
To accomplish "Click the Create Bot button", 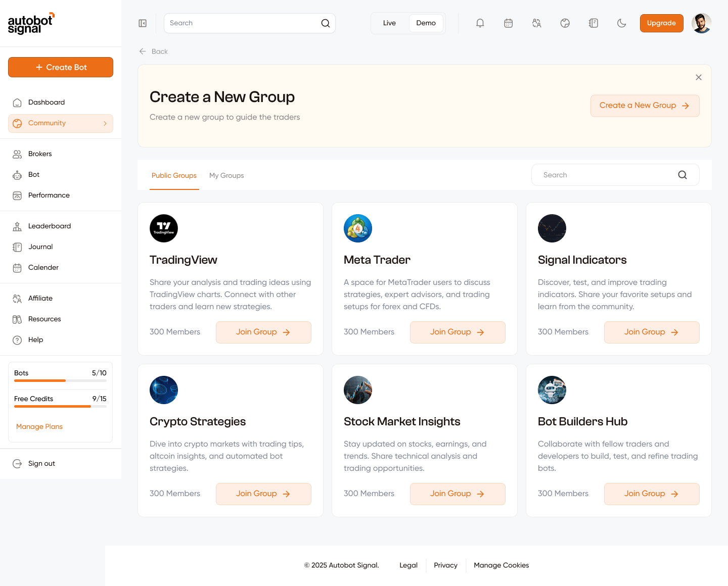I will point(61,67).
